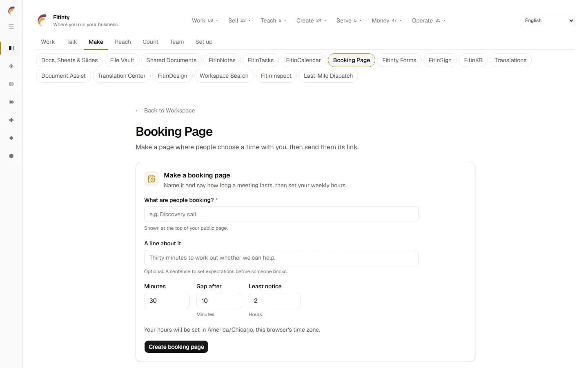
Task: Open Fitinty Forms
Action: pyautogui.click(x=399, y=60)
